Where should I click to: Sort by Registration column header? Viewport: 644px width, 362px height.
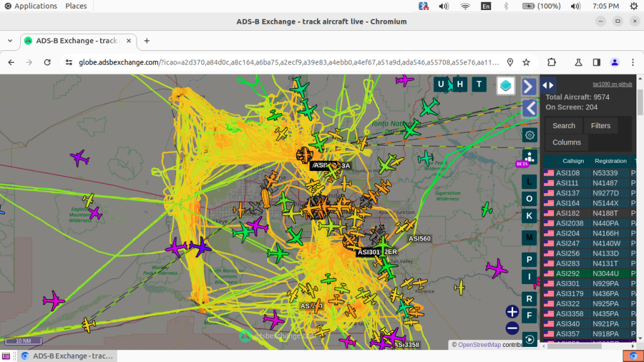(x=610, y=161)
